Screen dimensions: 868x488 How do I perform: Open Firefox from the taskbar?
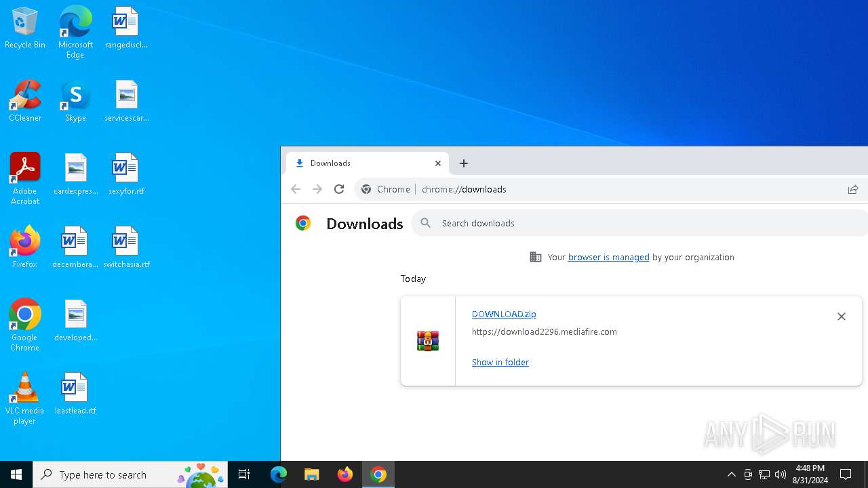click(x=345, y=474)
